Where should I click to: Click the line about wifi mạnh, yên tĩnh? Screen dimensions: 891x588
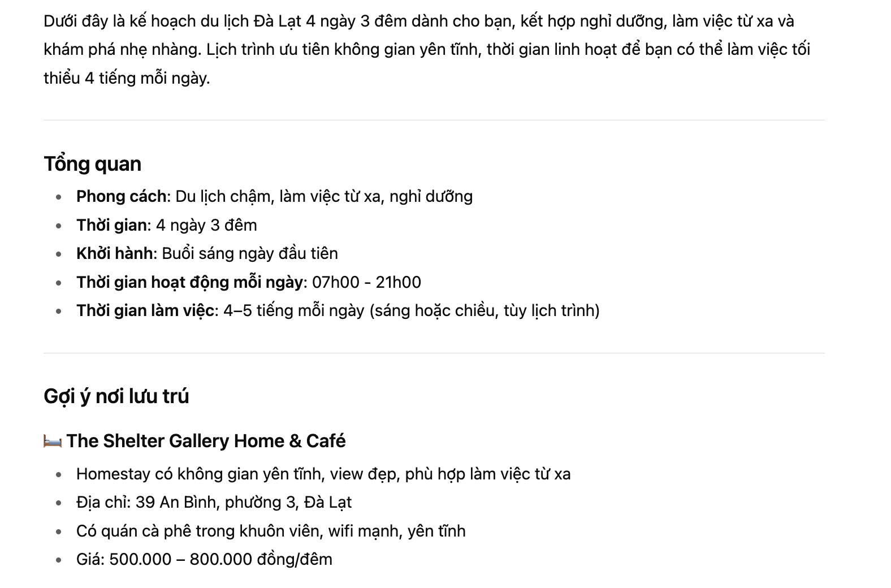tap(271, 531)
